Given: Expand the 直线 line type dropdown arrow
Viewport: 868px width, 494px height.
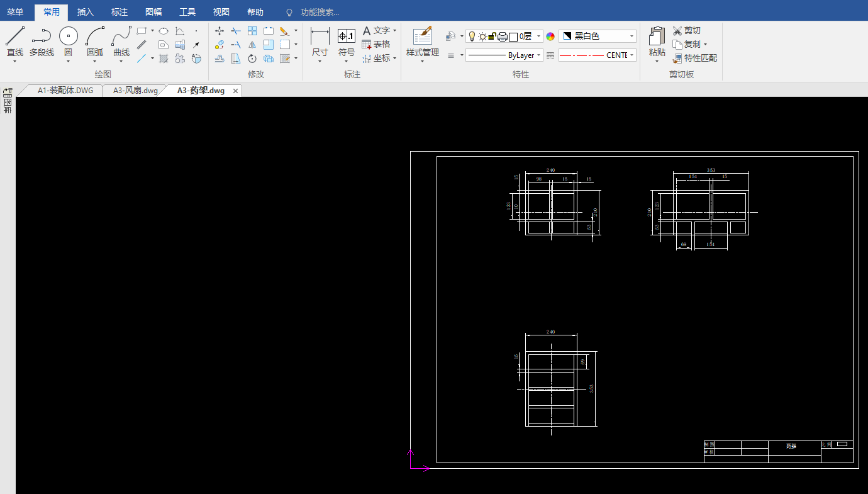Looking at the screenshot, I should pyautogui.click(x=15, y=62).
